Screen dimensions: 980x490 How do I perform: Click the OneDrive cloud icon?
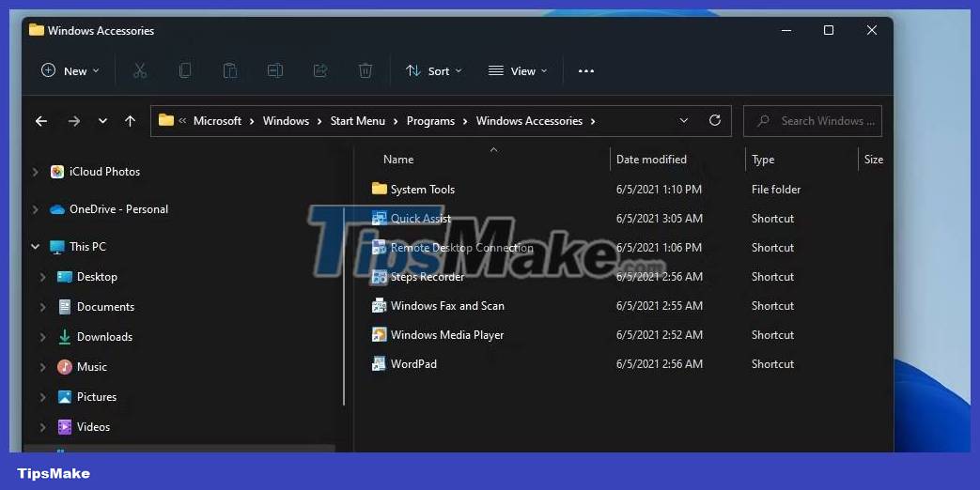57,209
